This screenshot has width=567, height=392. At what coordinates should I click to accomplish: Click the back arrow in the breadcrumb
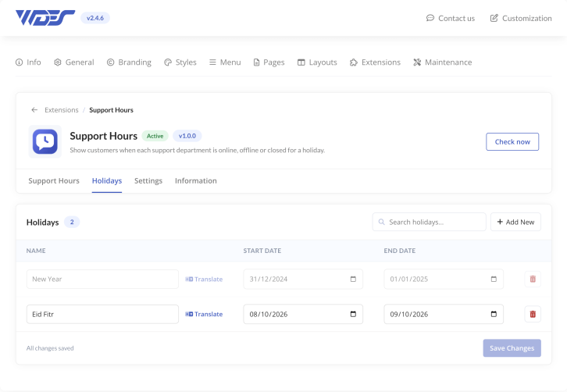point(34,110)
